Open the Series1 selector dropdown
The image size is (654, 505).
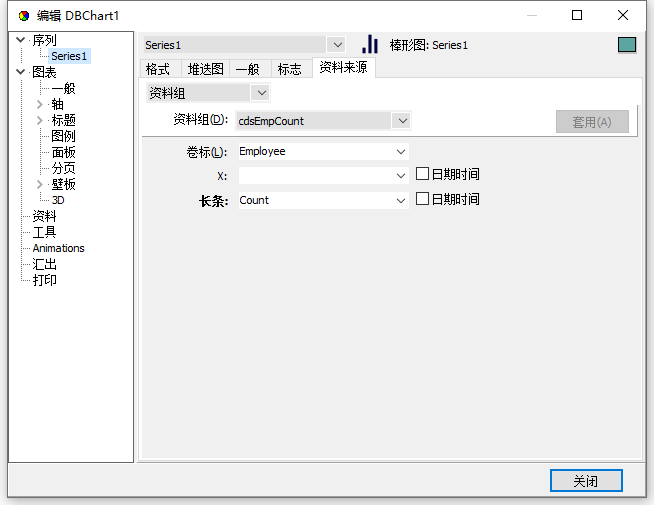[x=338, y=45]
